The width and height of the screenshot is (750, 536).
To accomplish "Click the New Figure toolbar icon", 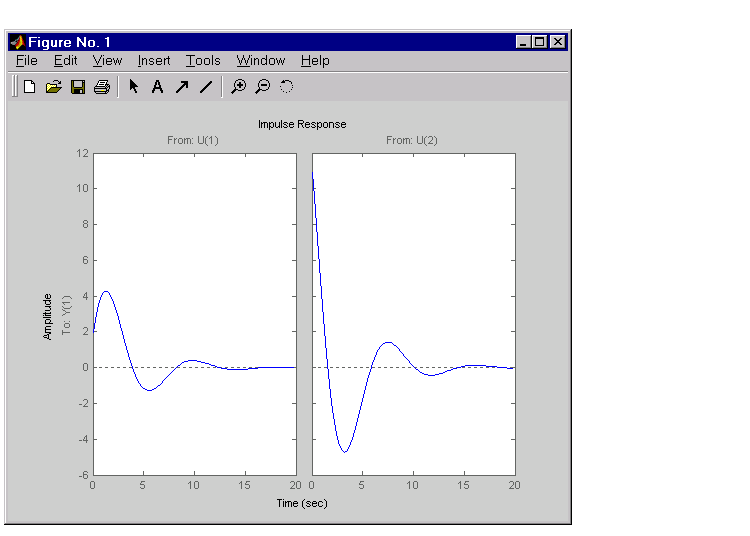I will 30,87.
